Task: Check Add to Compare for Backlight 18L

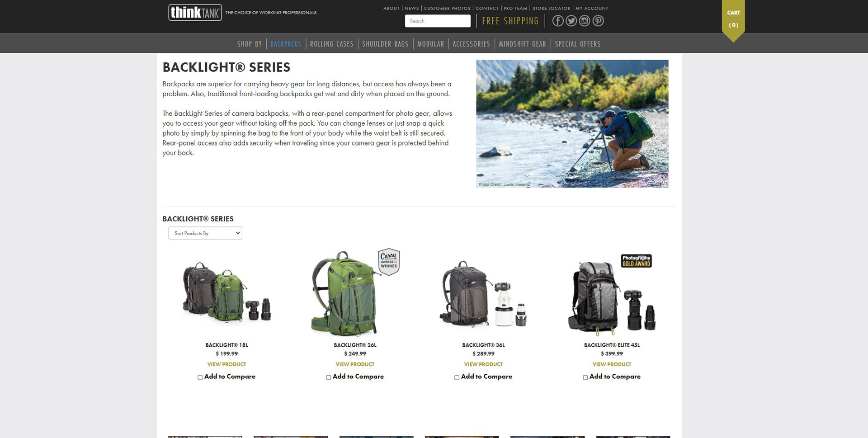Action: [x=200, y=377]
